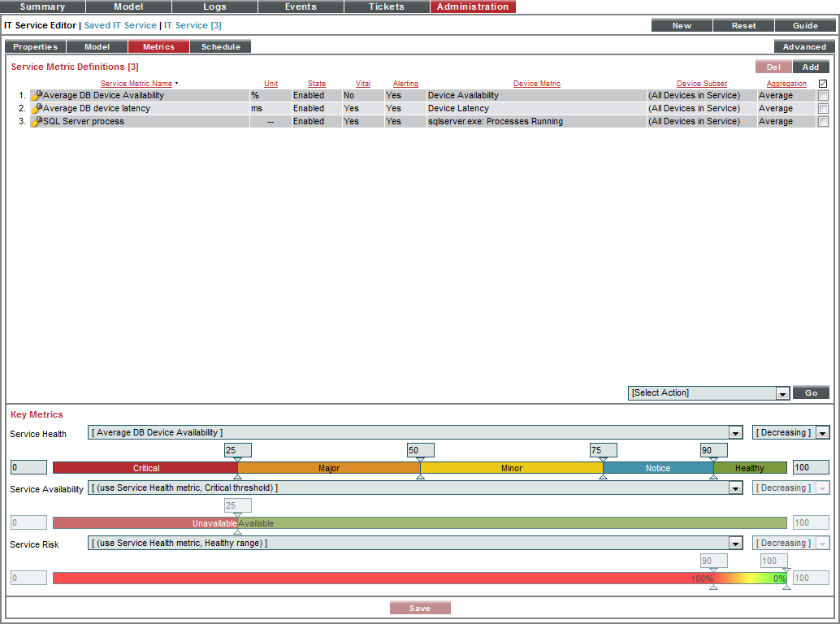Screen dimensions: 840x624
Task: Switch to the Schedule tab
Action: 220,46
